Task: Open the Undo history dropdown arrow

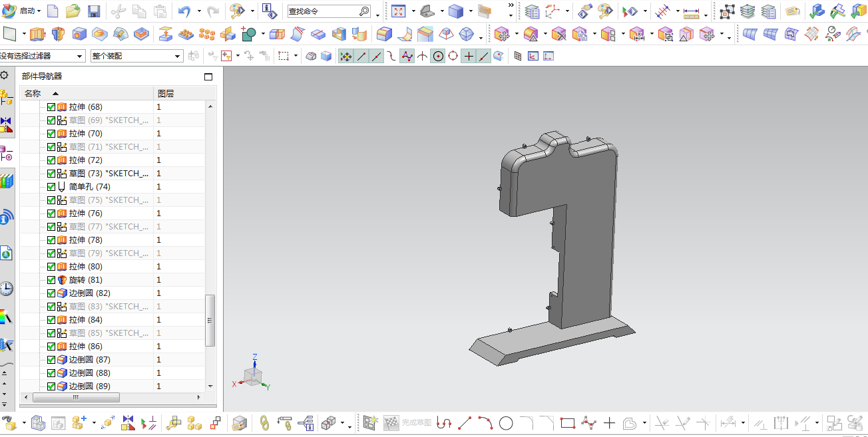Action: (199, 11)
